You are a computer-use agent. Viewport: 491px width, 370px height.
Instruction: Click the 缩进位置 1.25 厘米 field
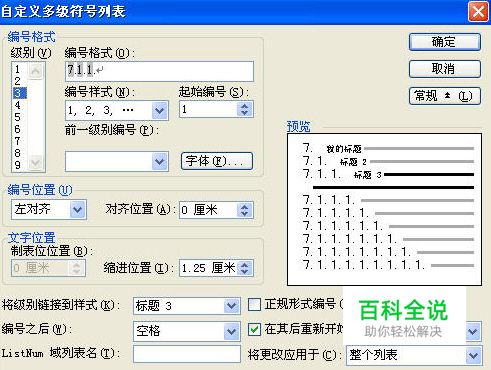click(x=208, y=268)
